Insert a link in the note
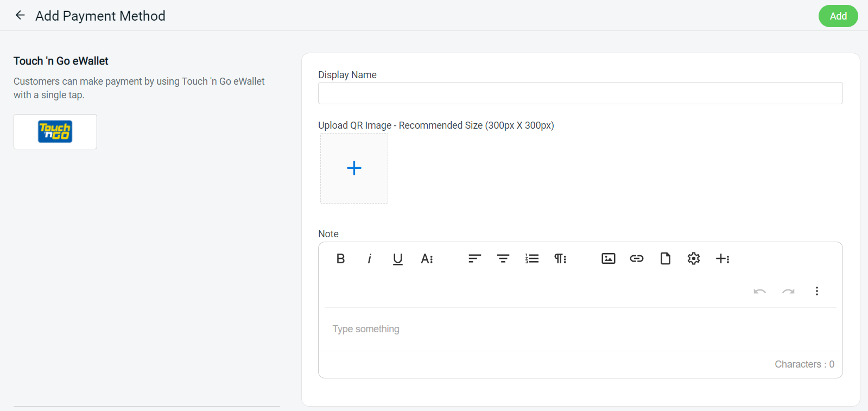 click(637, 258)
